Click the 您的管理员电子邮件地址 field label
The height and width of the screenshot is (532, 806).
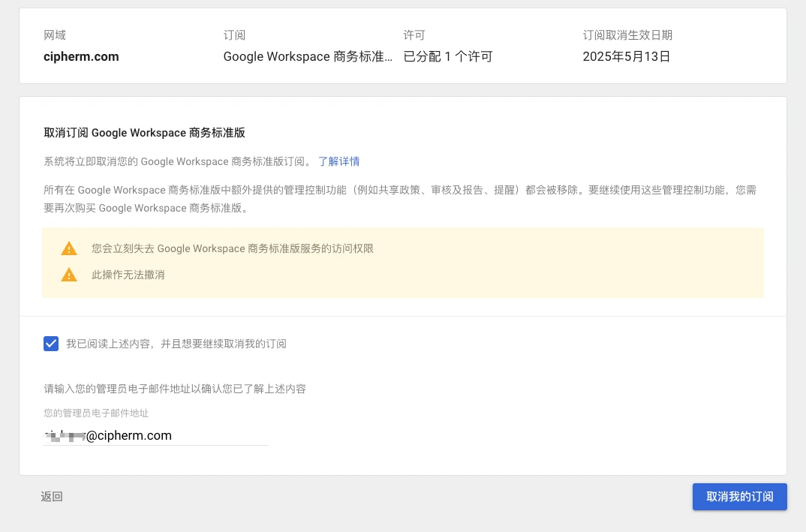click(x=96, y=413)
